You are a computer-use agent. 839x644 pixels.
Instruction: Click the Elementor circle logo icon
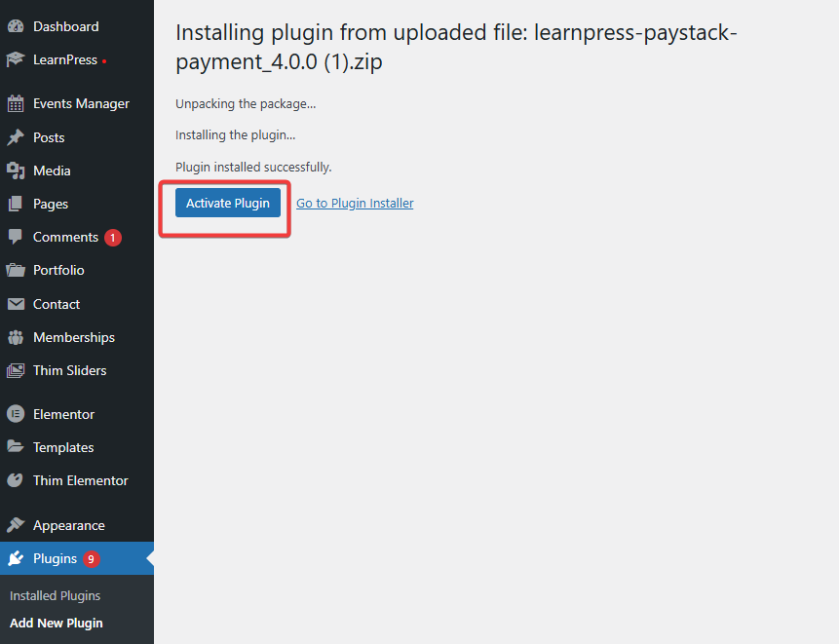16,414
